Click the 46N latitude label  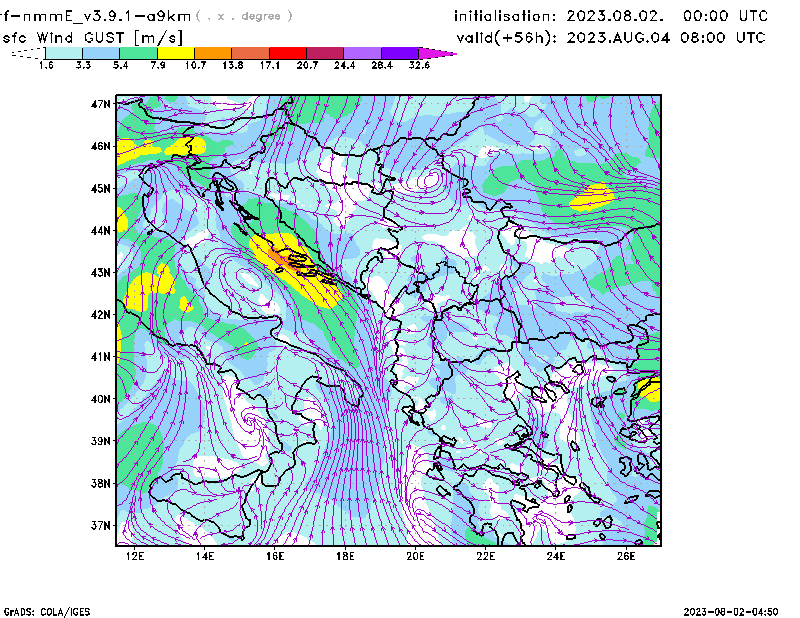101,146
